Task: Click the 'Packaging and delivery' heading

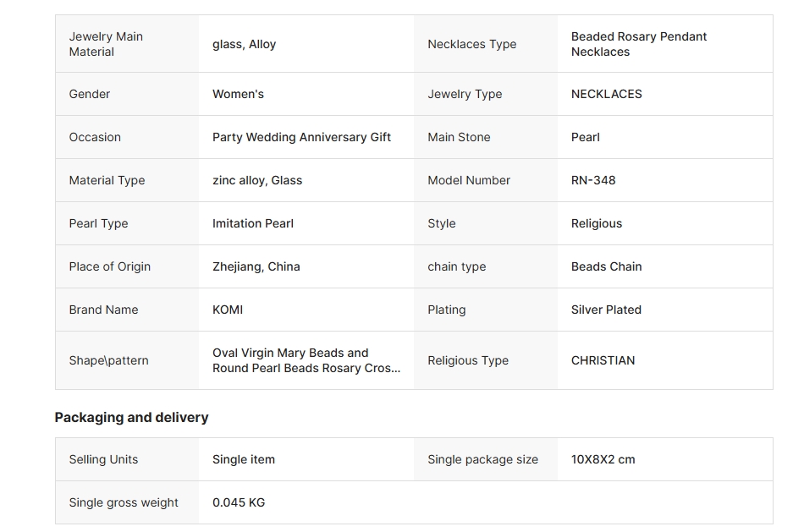Action: [131, 417]
